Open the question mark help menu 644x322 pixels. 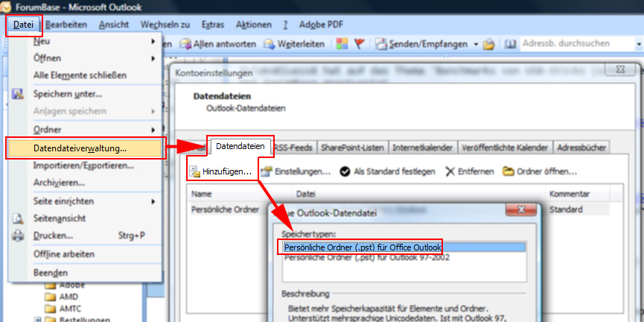click(x=285, y=25)
